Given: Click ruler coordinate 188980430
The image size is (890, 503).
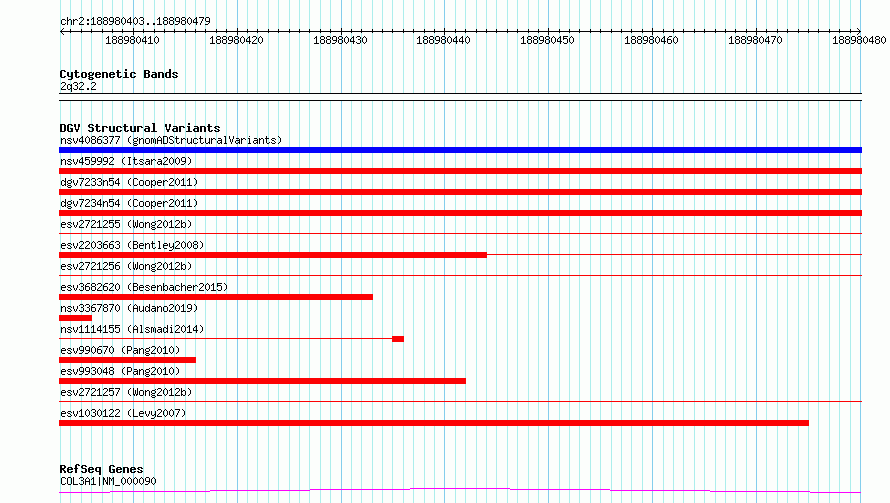Looking at the screenshot, I should click(x=340, y=40).
